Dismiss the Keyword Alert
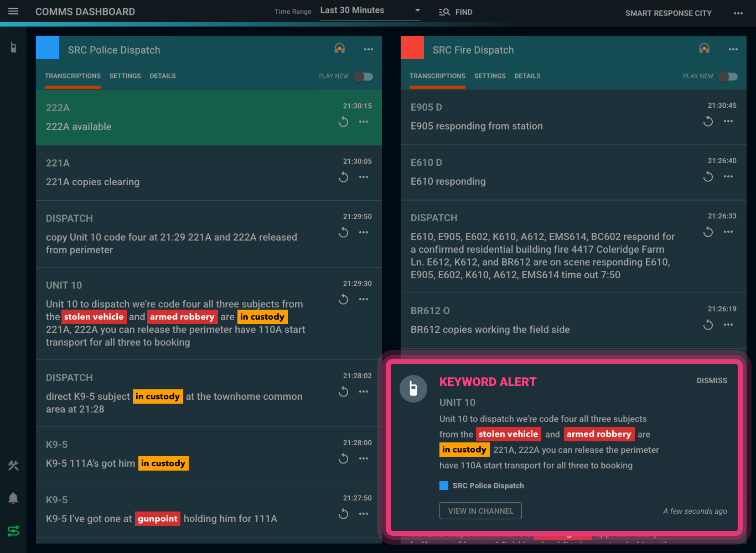This screenshot has width=756, height=553. click(712, 380)
